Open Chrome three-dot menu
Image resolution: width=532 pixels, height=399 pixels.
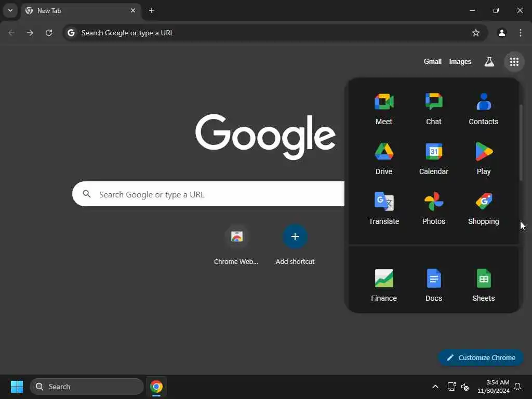click(x=521, y=33)
